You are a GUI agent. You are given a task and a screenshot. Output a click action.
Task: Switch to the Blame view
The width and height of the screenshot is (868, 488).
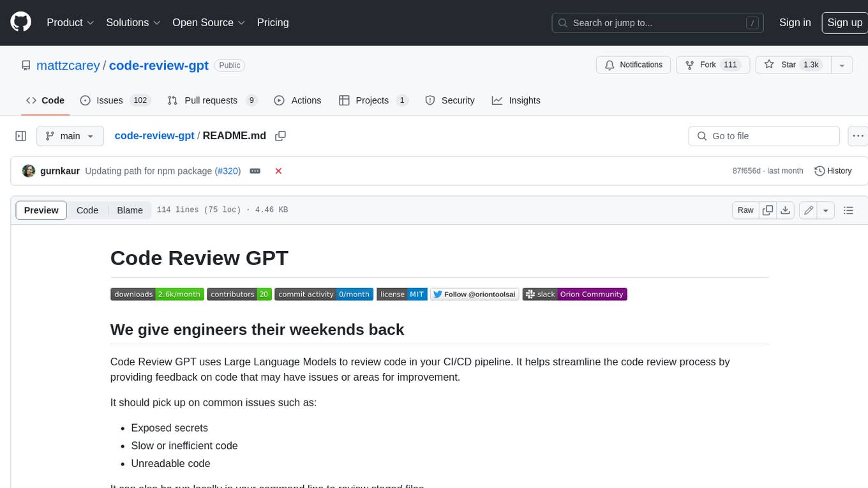[130, 210]
